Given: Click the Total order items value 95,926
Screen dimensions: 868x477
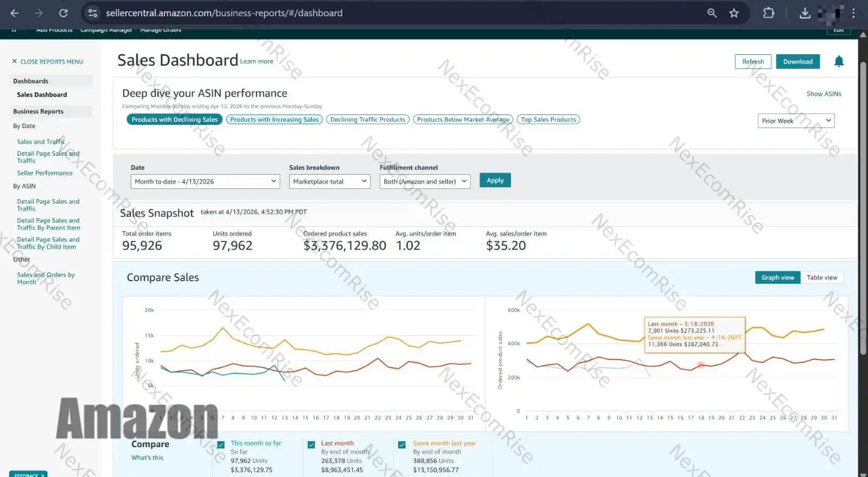Looking at the screenshot, I should [x=142, y=246].
